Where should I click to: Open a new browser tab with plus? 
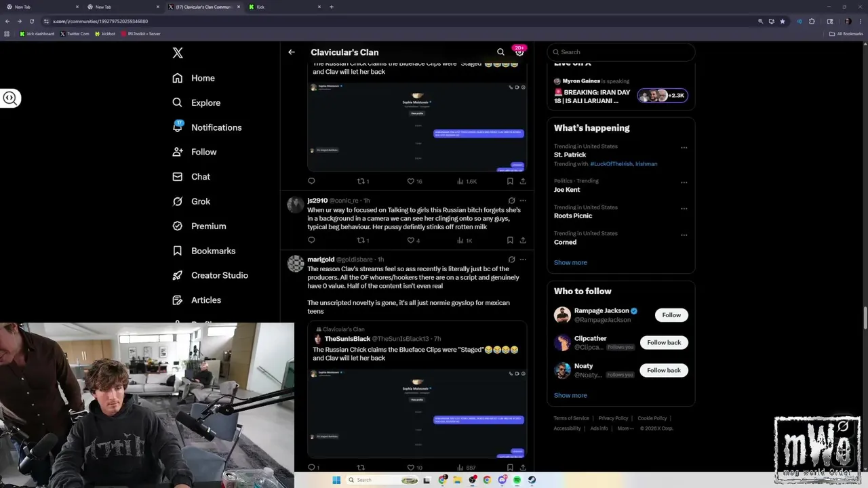point(331,7)
